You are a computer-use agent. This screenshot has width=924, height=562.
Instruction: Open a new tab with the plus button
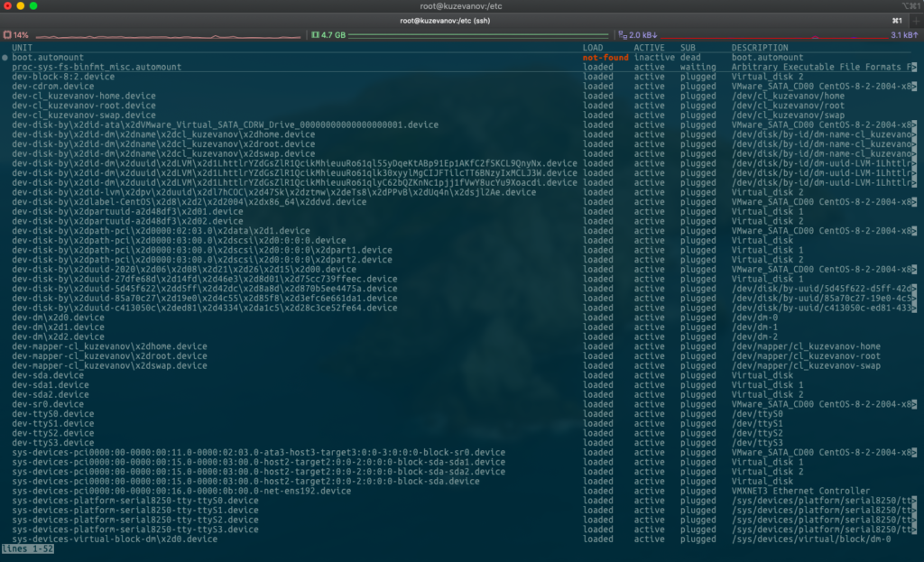pyautogui.click(x=915, y=20)
